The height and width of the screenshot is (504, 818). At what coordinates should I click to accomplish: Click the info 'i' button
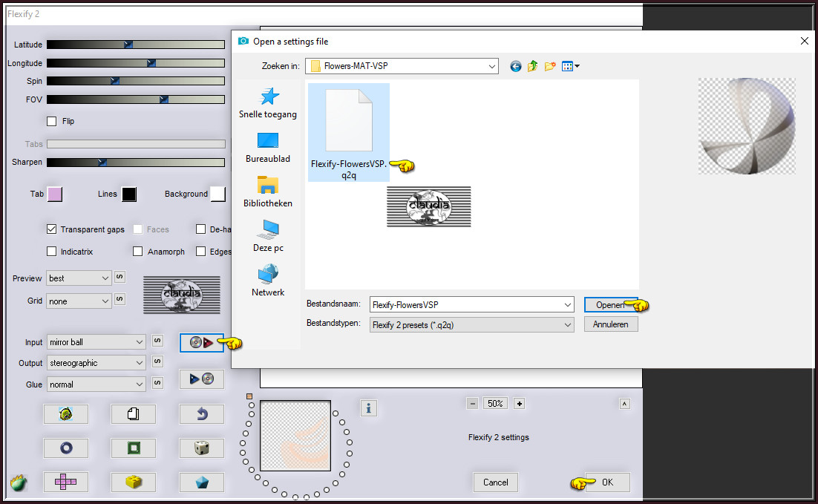[x=368, y=408]
